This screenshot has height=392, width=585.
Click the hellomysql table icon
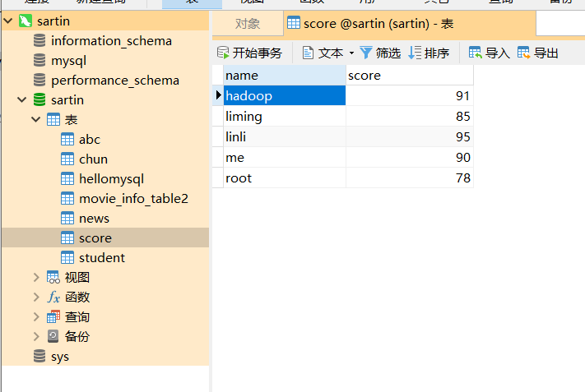(x=67, y=179)
